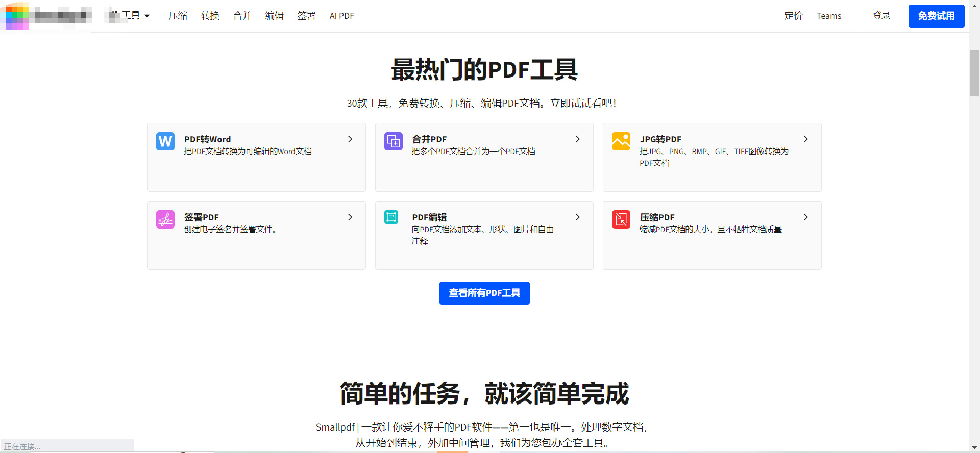980x453 pixels.
Task: Click the yellow JPG转PDF image icon
Action: point(621,141)
